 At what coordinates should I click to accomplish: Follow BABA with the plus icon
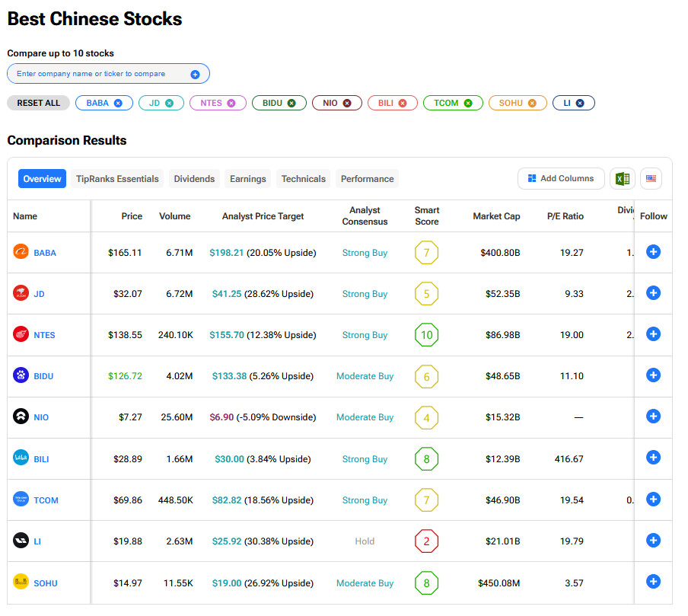click(653, 252)
